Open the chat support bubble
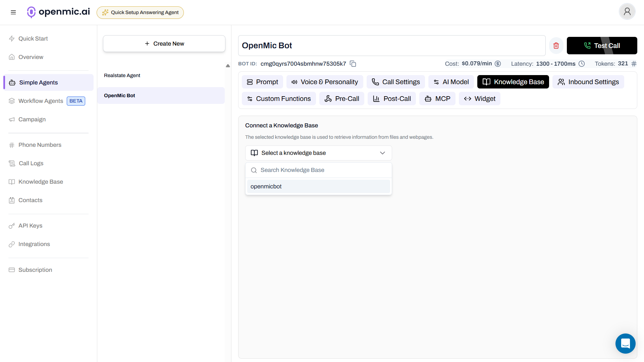Viewport: 644px width, 362px height. click(x=625, y=343)
